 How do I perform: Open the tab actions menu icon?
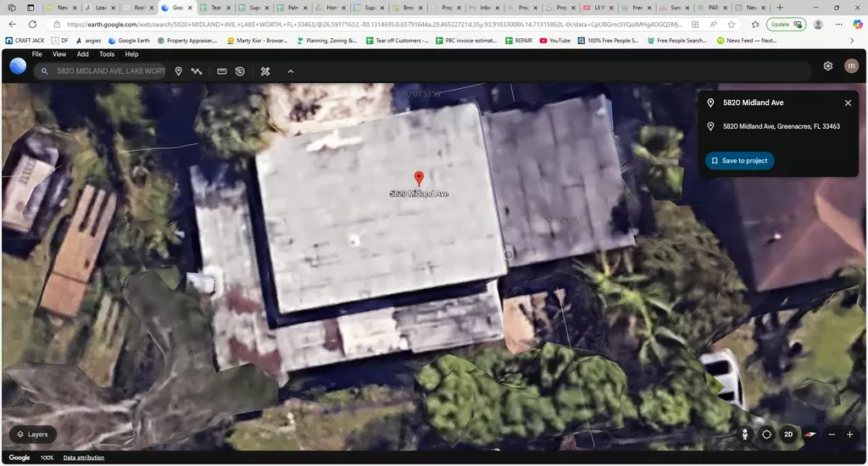[x=31, y=8]
